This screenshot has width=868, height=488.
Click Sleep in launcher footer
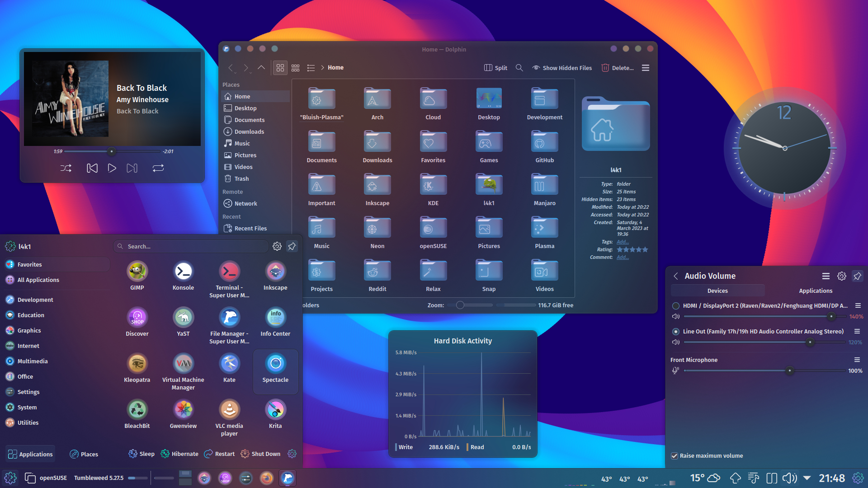[x=142, y=454]
